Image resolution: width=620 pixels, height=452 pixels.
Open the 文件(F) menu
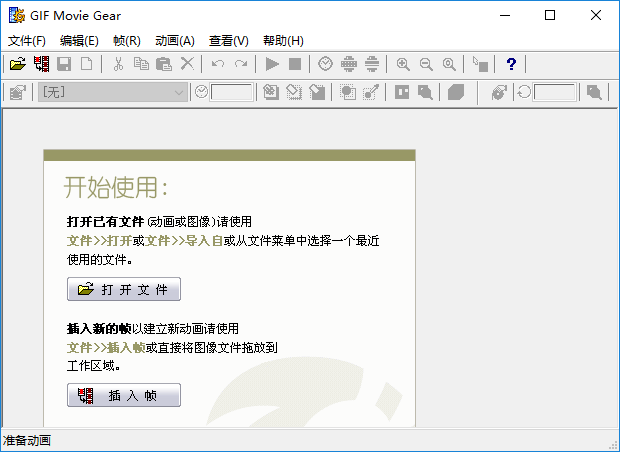[27, 41]
